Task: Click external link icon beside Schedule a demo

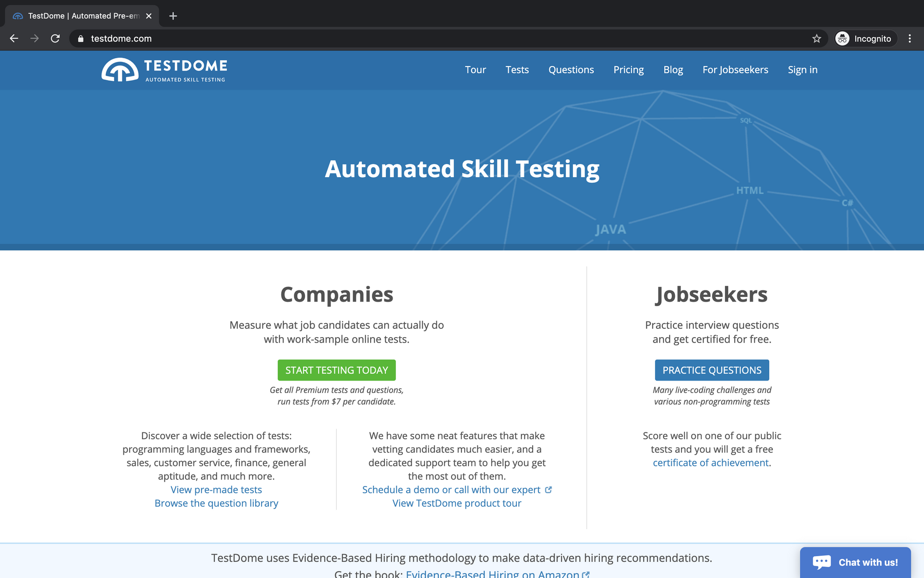Action: pyautogui.click(x=548, y=490)
